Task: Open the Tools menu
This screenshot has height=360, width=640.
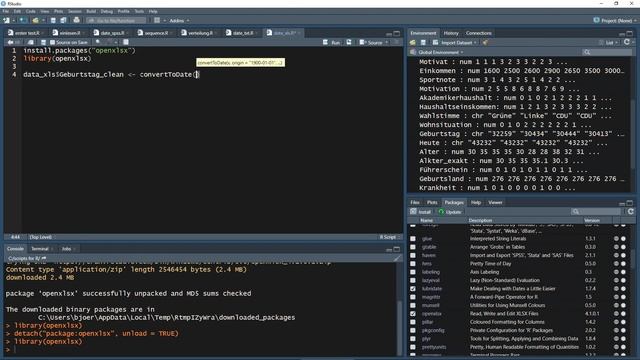Action: pyautogui.click(x=139, y=11)
